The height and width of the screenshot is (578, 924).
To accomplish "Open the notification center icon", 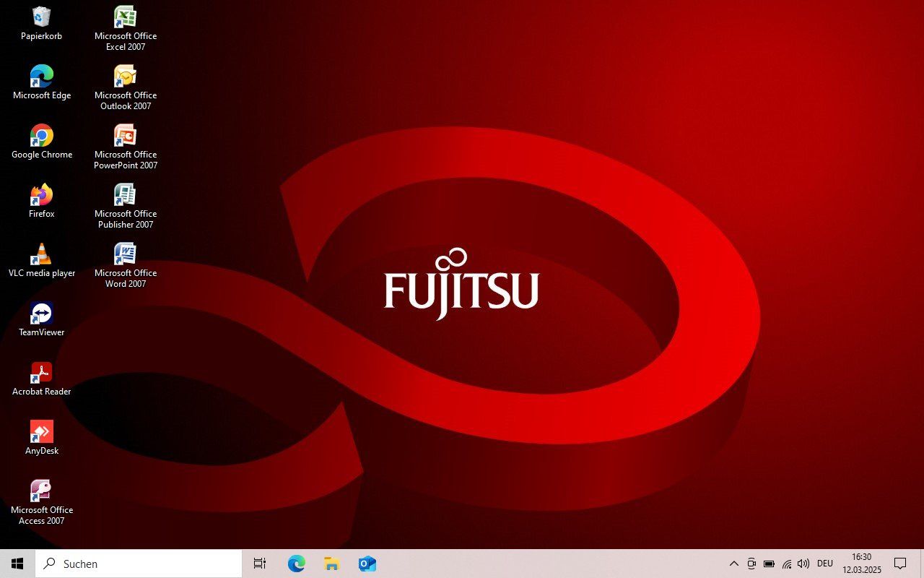I will (x=900, y=564).
